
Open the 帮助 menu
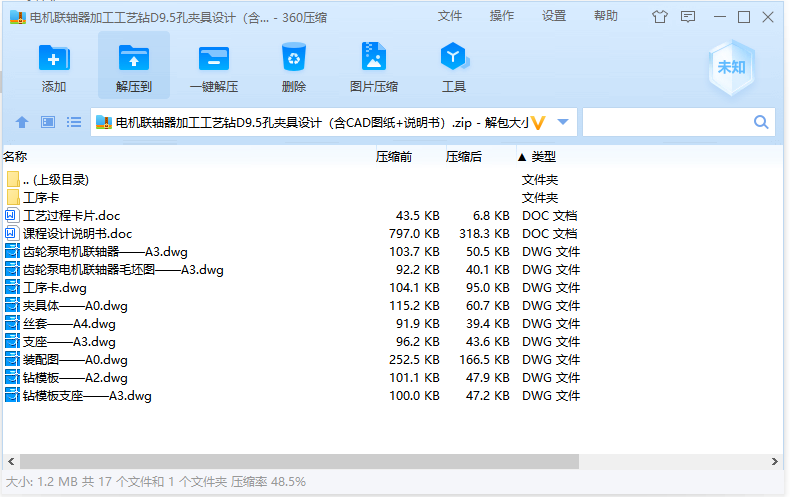click(x=606, y=16)
